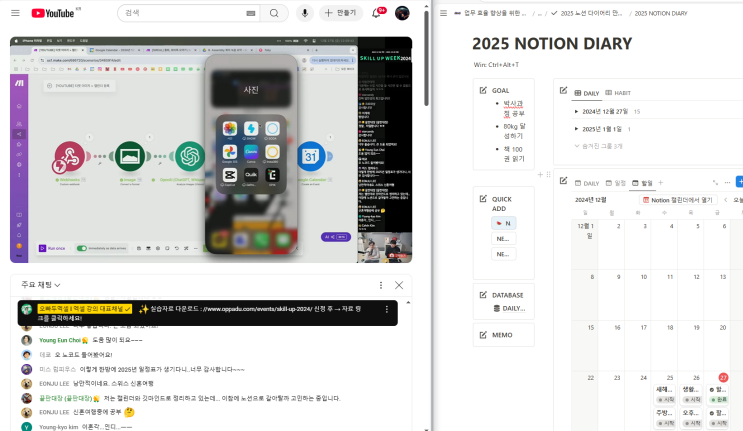This screenshot has width=743, height=431.
Task: Click the edit icon beside DAILY HABIT tabs
Action: [563, 90]
